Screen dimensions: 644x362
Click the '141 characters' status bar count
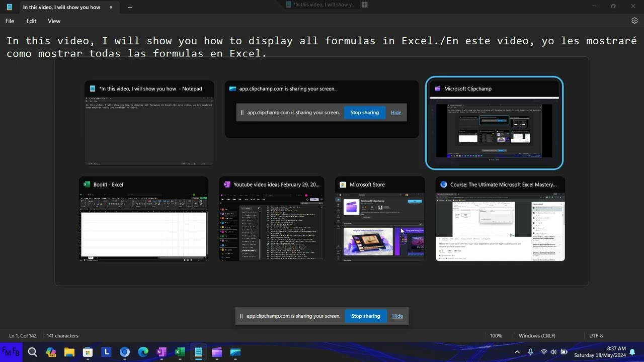point(62,335)
